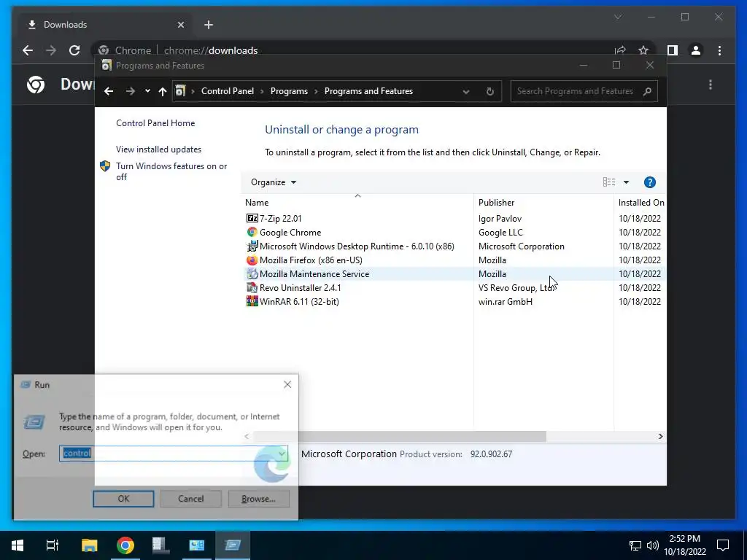Go back in Chrome browser
The image size is (747, 560).
tap(28, 50)
